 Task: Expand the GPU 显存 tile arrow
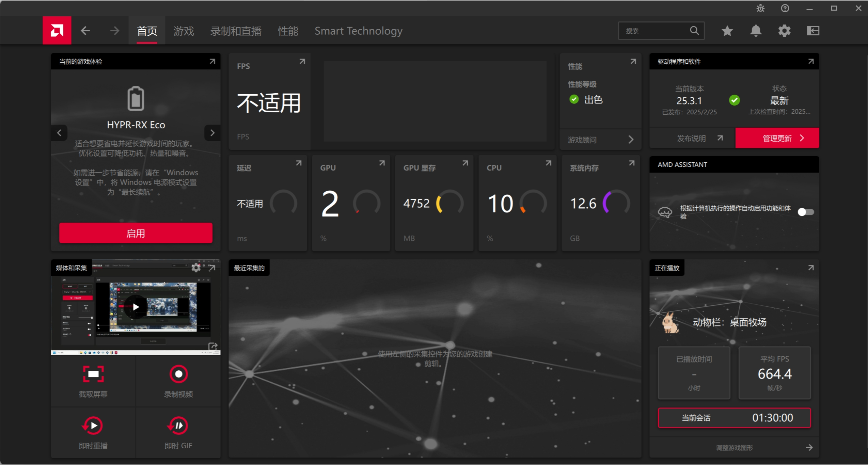click(465, 163)
